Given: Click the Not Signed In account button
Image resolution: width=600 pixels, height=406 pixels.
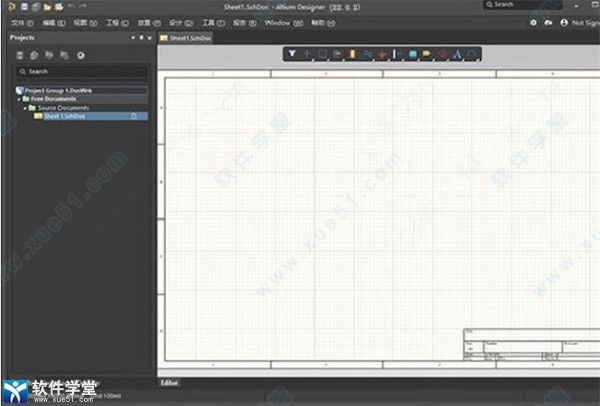Looking at the screenshot, I should coord(580,21).
